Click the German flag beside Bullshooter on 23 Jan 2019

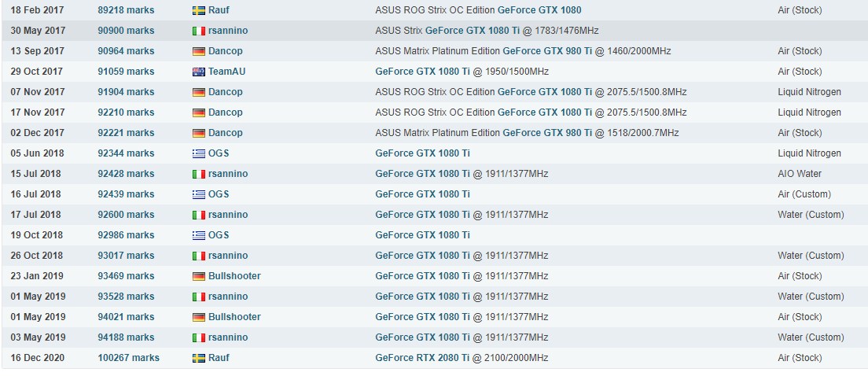coord(199,276)
